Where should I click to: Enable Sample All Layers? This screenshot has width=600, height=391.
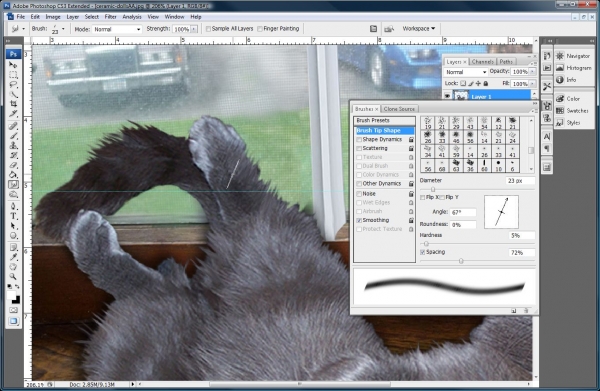pyautogui.click(x=208, y=29)
